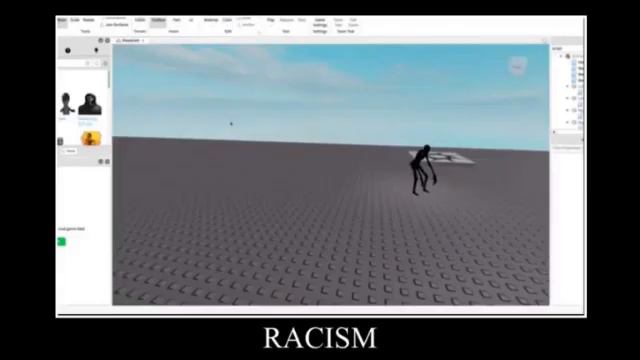Click the Resume button in the Test group
The width and height of the screenshot is (640, 360).
[x=287, y=20]
